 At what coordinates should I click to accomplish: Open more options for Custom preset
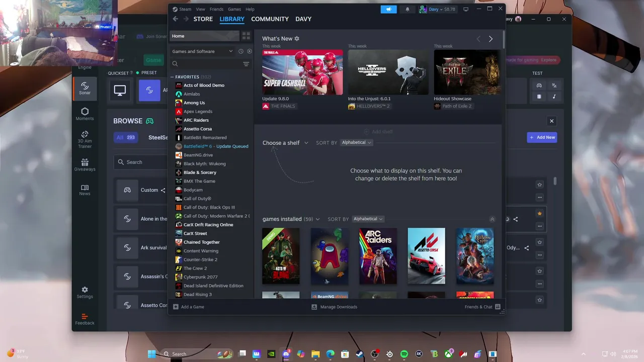[539, 197]
